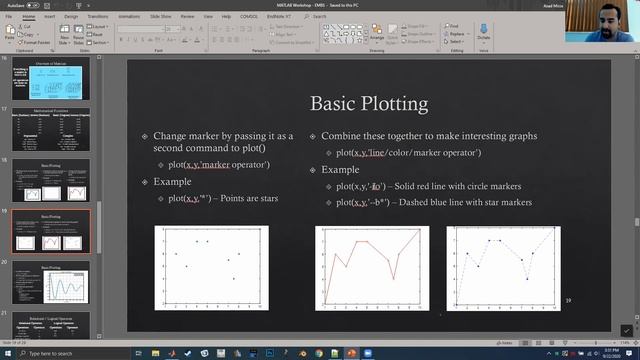Image resolution: width=640 pixels, height=360 pixels.
Task: Open the Text Direction dropdown
Action: coord(287,26)
